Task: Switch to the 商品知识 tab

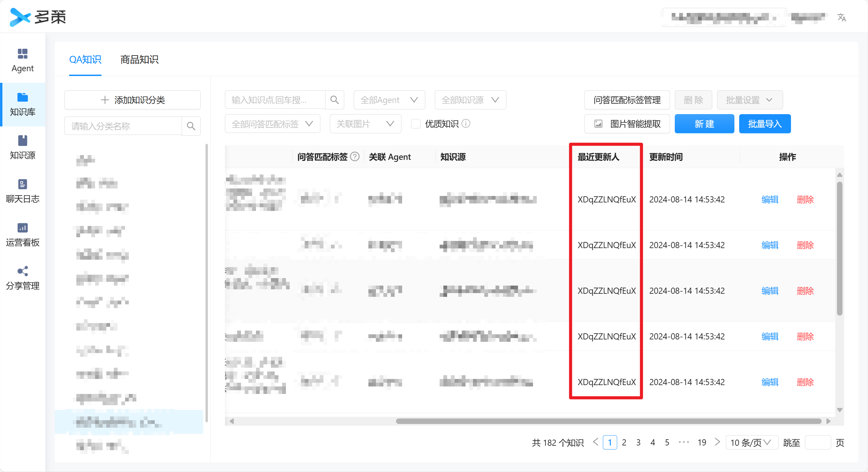Action: click(139, 60)
